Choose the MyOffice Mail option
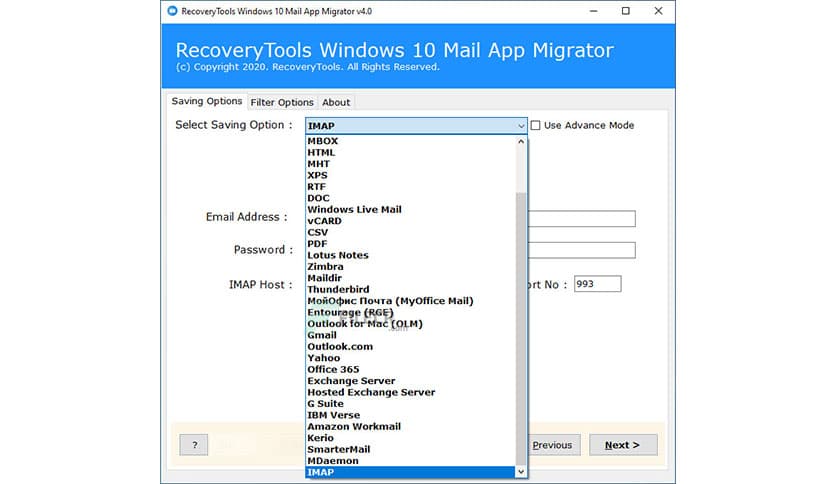 pyautogui.click(x=411, y=301)
